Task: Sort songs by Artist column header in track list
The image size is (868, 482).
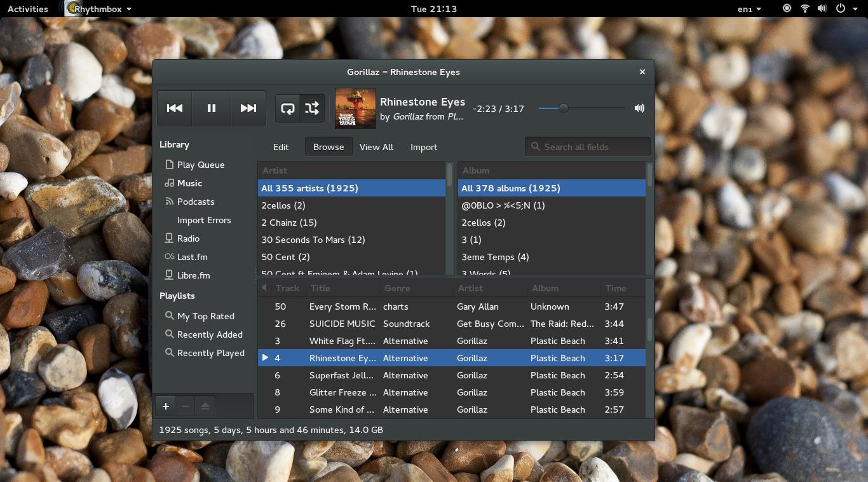Action: [491, 288]
